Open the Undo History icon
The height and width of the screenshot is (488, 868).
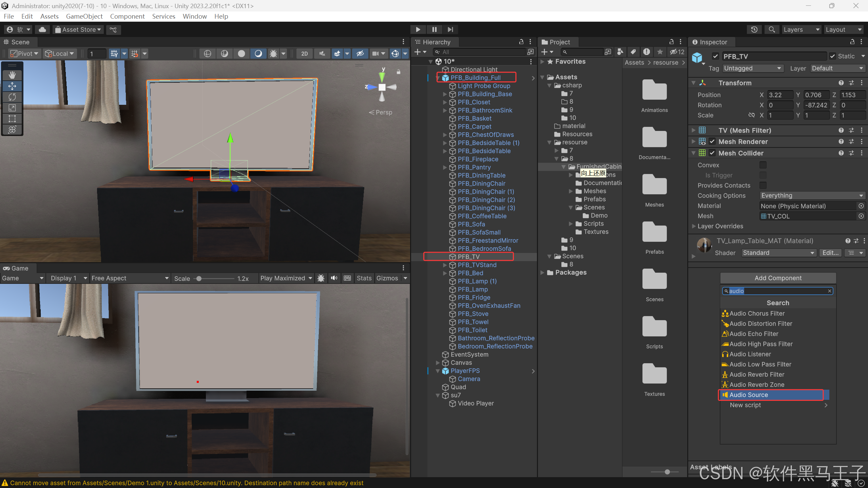click(754, 30)
